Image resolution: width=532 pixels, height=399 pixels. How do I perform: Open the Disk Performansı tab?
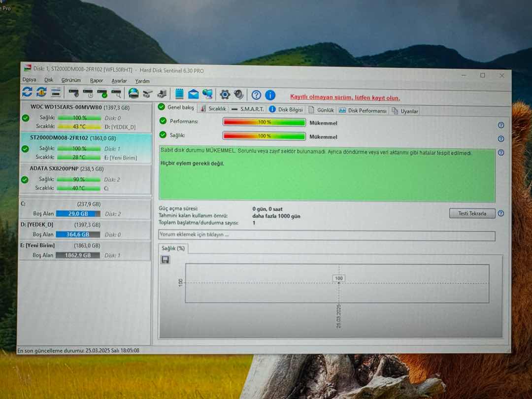[363, 111]
